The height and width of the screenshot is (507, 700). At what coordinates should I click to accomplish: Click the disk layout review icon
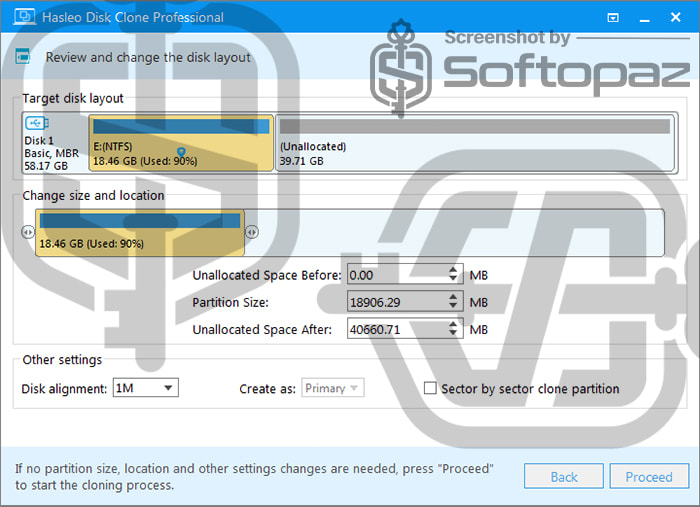23,57
